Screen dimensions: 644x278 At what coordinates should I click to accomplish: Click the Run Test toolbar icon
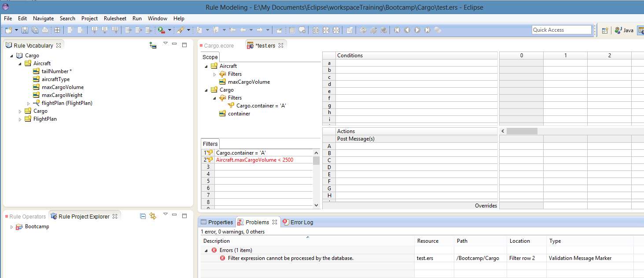point(162,30)
